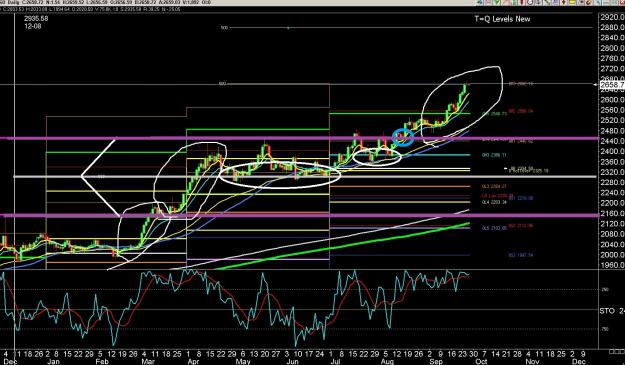
Task: Click the May month label on time axis
Action: coord(243,361)
